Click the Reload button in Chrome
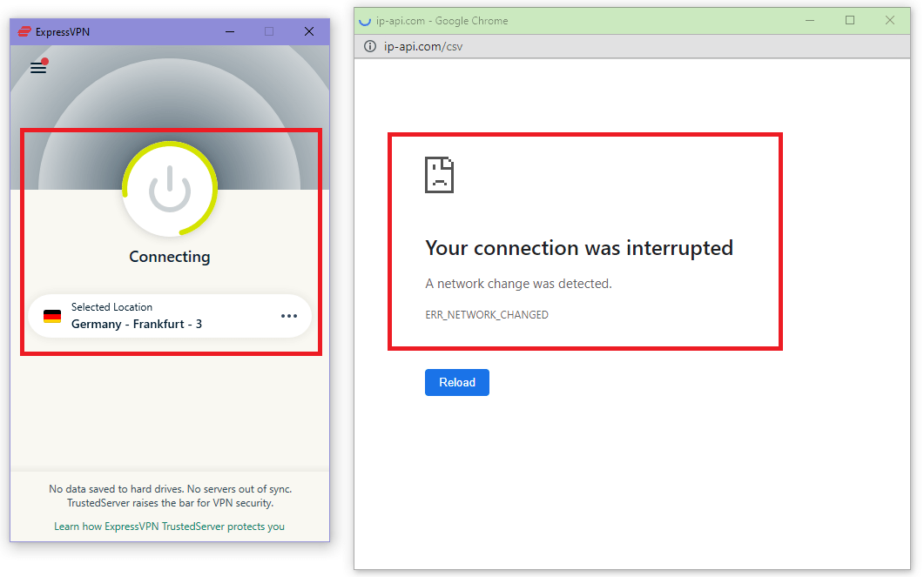The image size is (924, 577). [456, 383]
